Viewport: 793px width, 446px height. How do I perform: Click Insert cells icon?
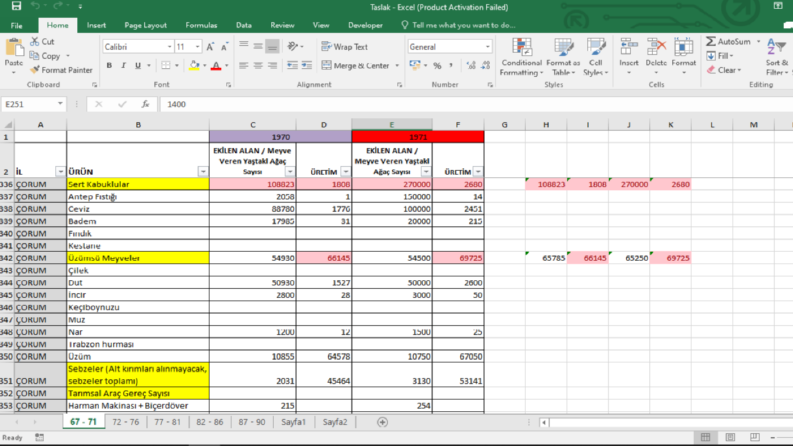click(x=629, y=48)
